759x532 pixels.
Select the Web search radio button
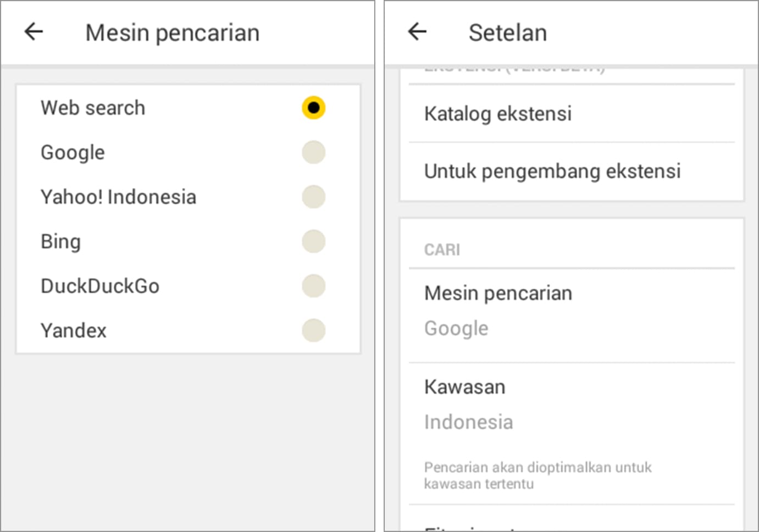pyautogui.click(x=313, y=108)
